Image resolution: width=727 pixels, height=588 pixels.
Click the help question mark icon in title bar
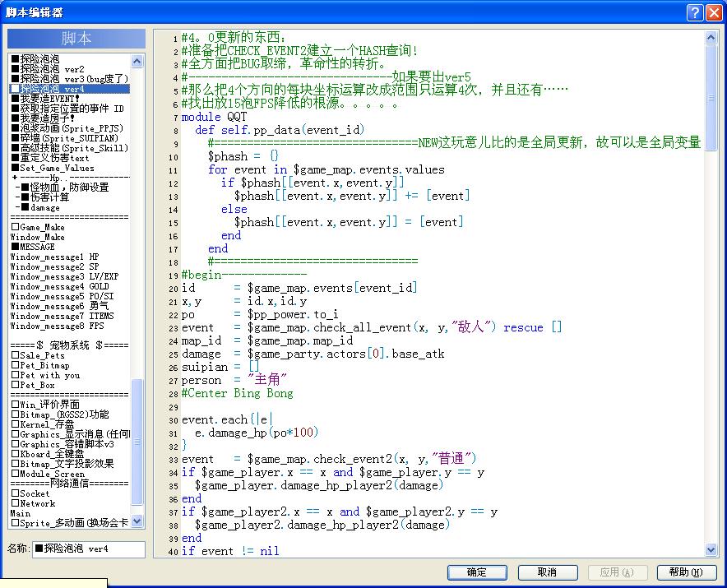[x=695, y=12]
